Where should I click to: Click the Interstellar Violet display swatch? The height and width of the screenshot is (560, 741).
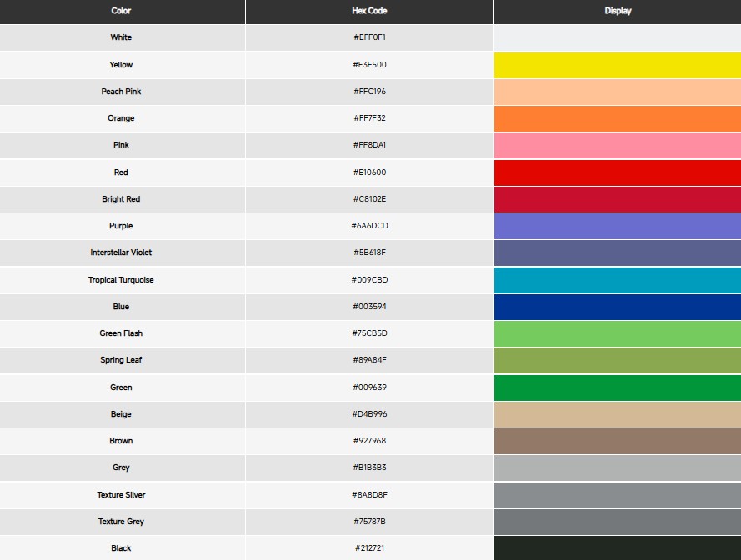tap(617, 252)
